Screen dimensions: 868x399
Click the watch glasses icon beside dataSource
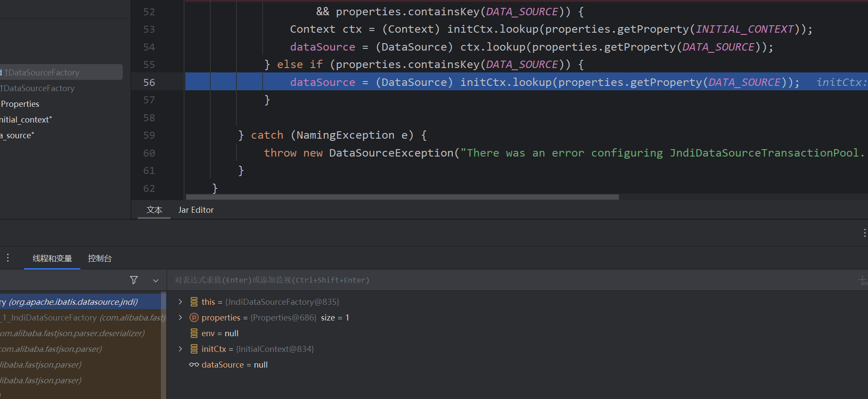[x=194, y=365]
